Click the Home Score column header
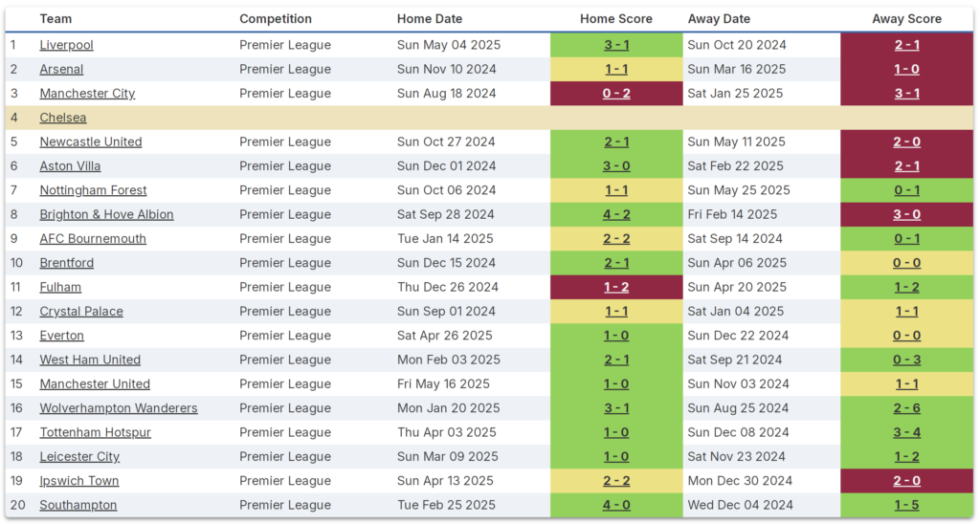 (x=616, y=19)
